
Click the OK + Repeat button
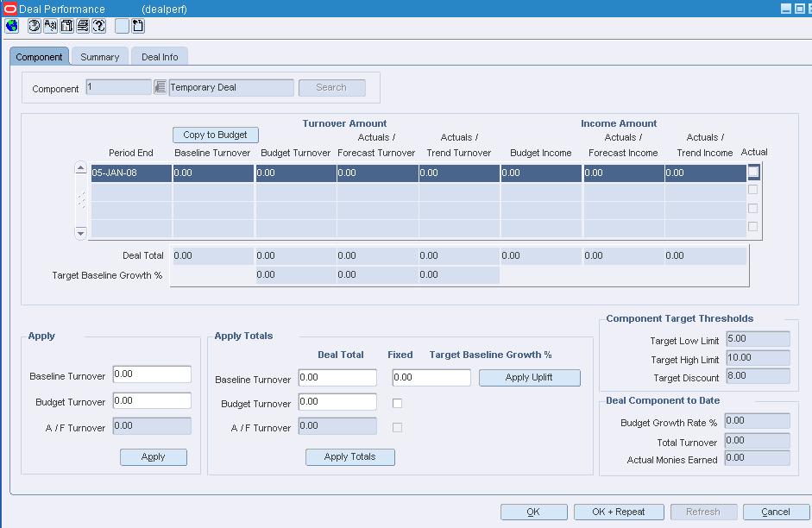point(618,512)
